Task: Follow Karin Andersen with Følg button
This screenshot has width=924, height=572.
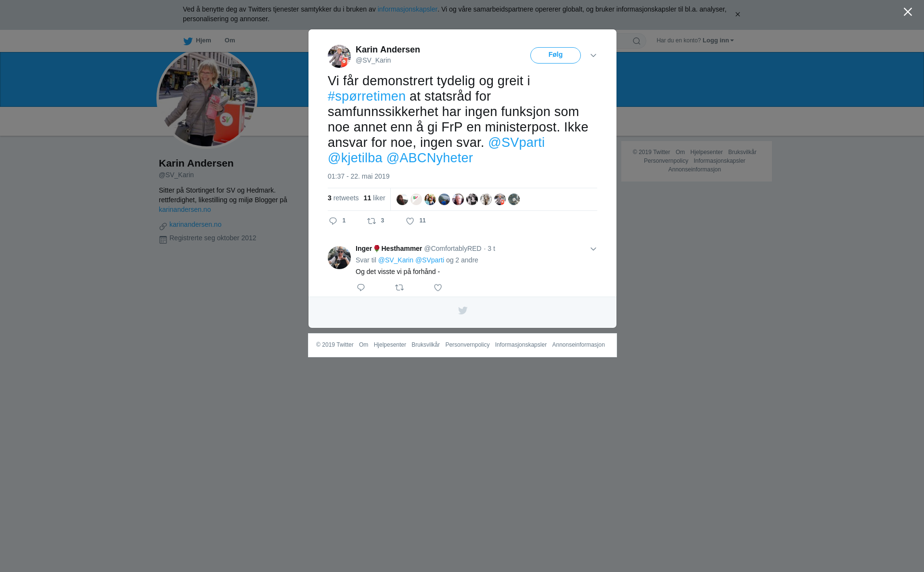Action: point(555,55)
